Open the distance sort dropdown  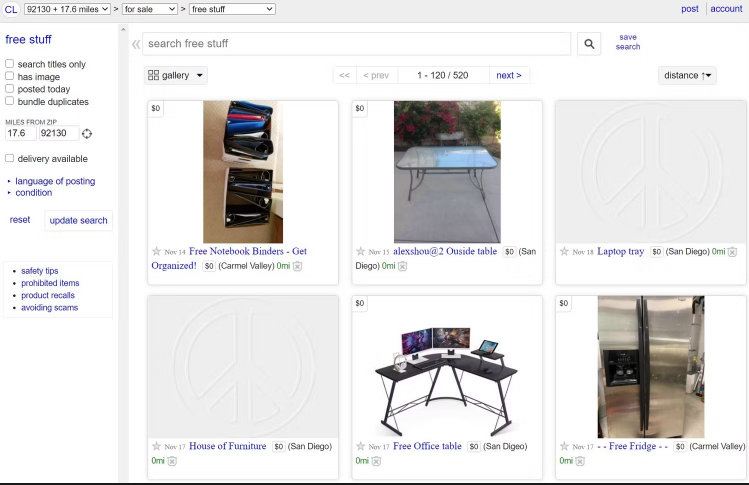687,75
